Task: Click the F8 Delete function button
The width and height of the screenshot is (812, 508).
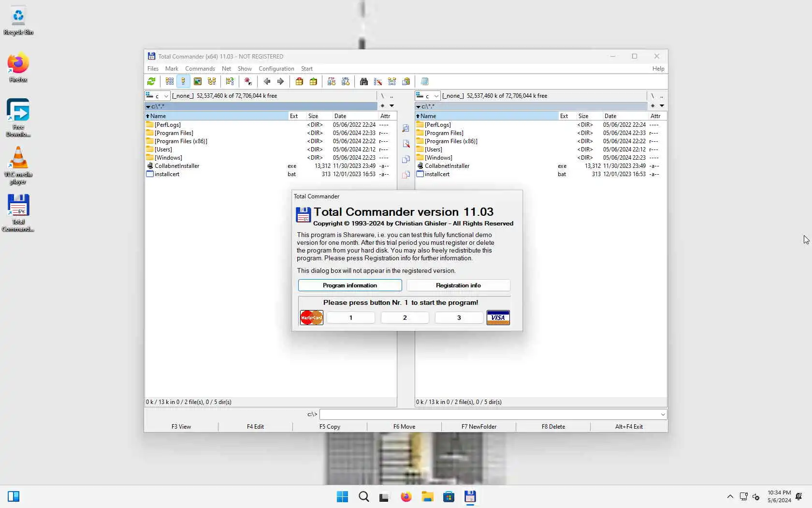Action: 553,427
